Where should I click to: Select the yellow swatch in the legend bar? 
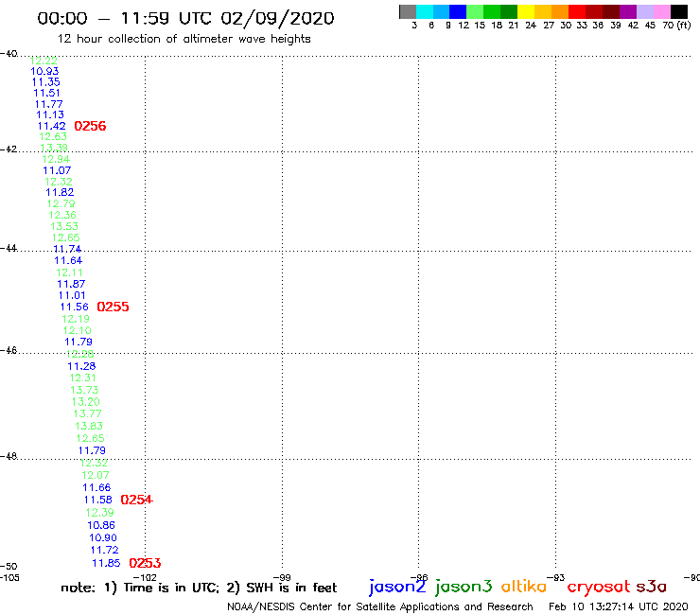pyautogui.click(x=526, y=11)
